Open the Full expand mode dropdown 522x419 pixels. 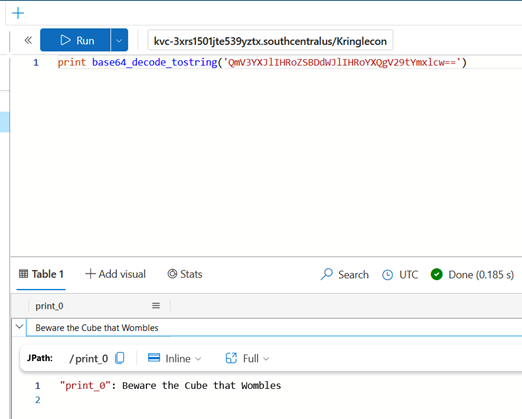pos(247,358)
